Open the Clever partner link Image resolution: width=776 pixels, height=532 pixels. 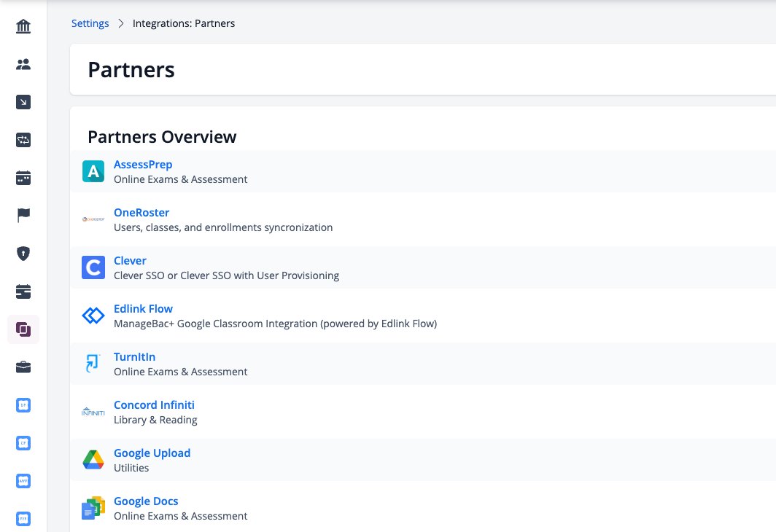tap(130, 260)
